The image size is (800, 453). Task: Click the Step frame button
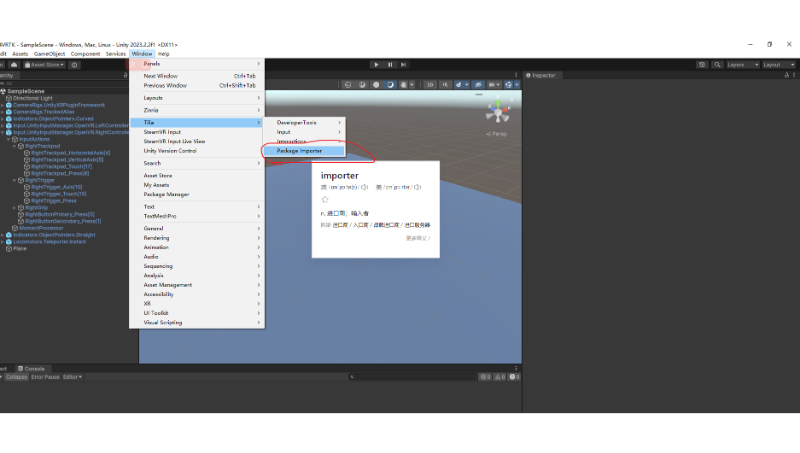[403, 65]
